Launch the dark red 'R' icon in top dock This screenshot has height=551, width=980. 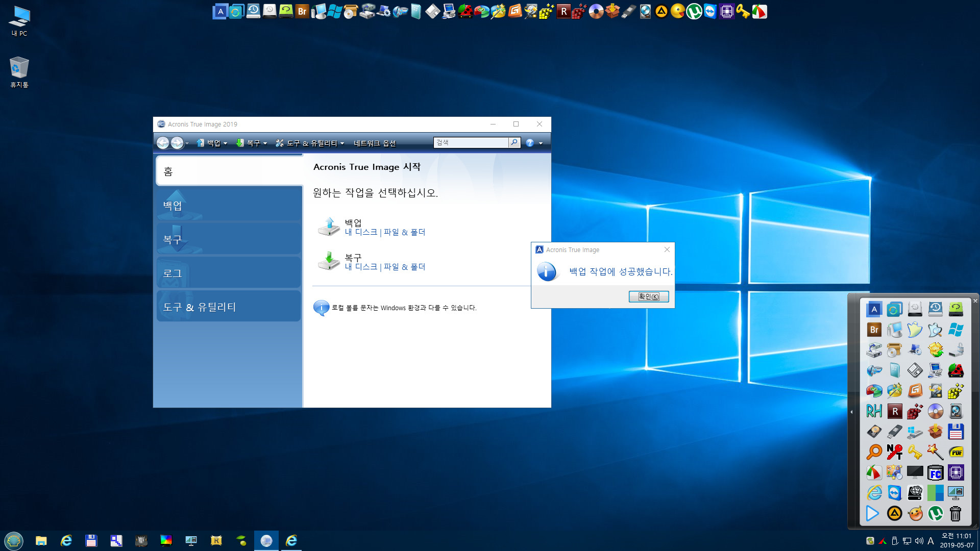coord(563,11)
